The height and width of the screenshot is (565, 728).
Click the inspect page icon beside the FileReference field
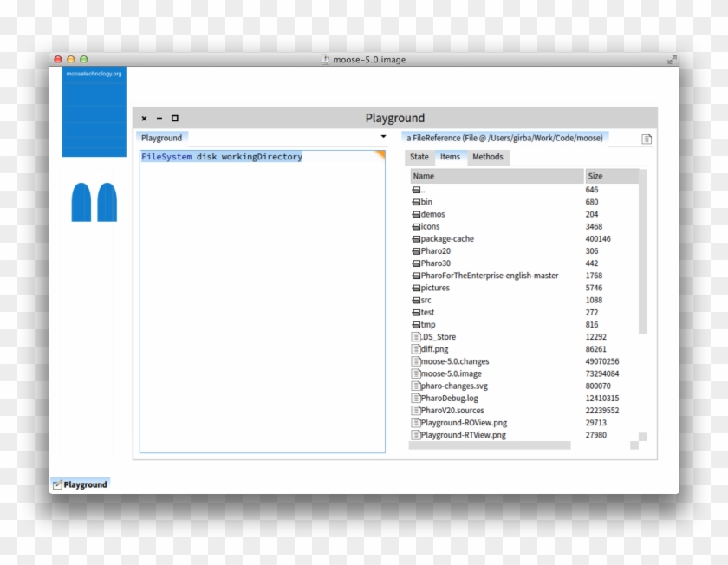pos(645,138)
